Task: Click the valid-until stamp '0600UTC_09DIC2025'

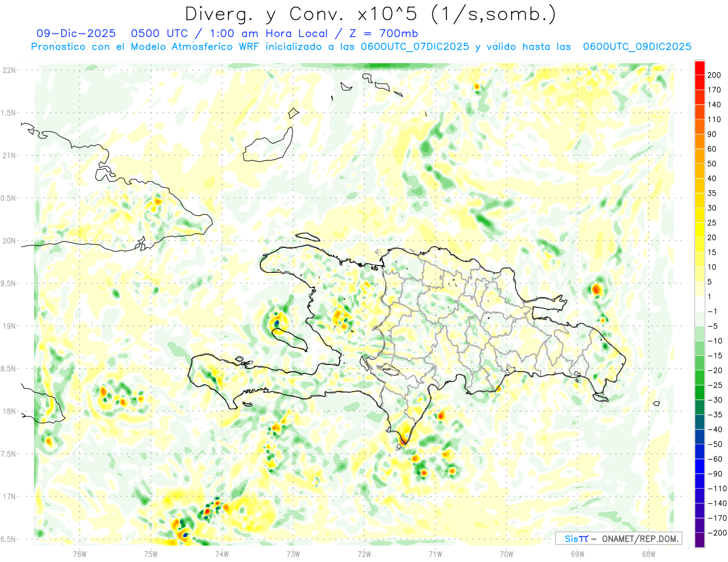Action: (637, 47)
